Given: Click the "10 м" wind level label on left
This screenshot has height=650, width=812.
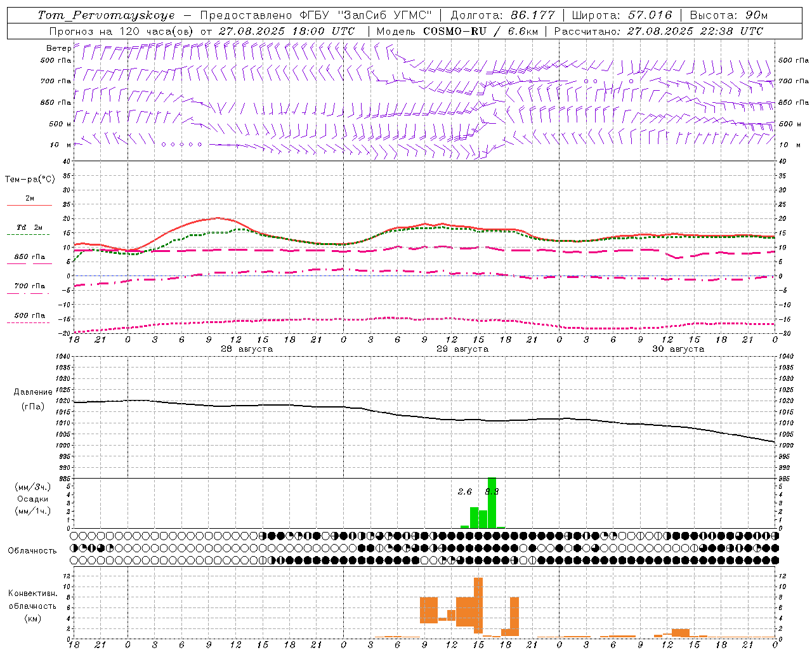Looking at the screenshot, I should [61, 145].
